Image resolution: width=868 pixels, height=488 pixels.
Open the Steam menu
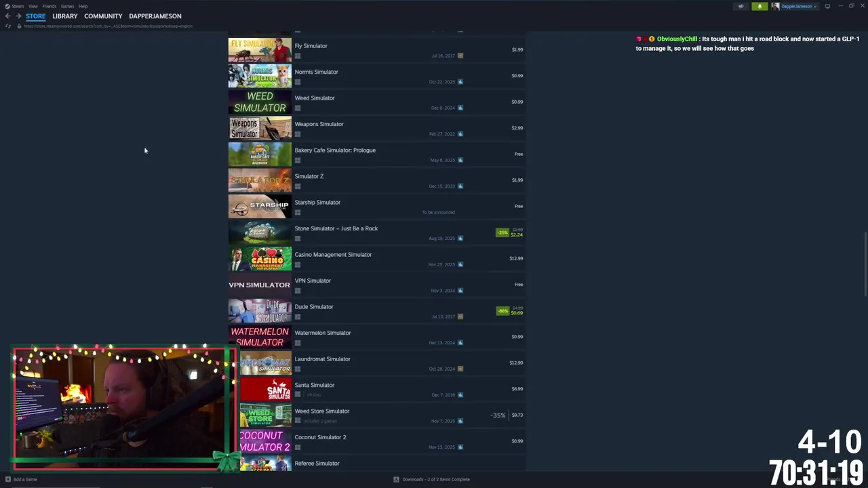pyautogui.click(x=18, y=6)
